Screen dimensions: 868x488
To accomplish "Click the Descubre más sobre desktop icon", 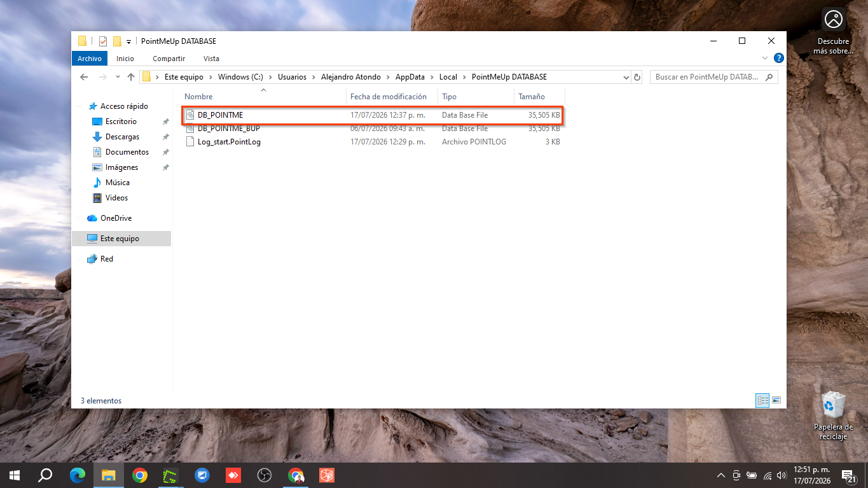I will tap(833, 31).
